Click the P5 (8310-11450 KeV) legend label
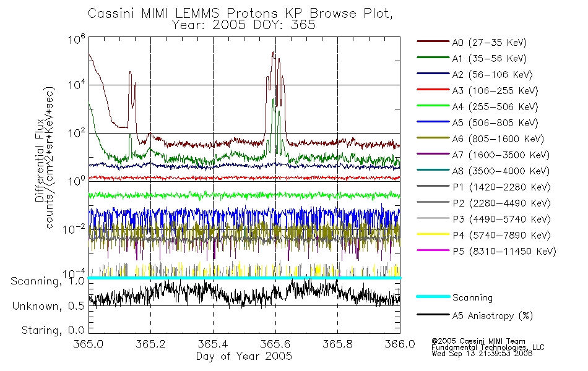Image resolution: width=588 pixels, height=371 pixels. point(504,252)
